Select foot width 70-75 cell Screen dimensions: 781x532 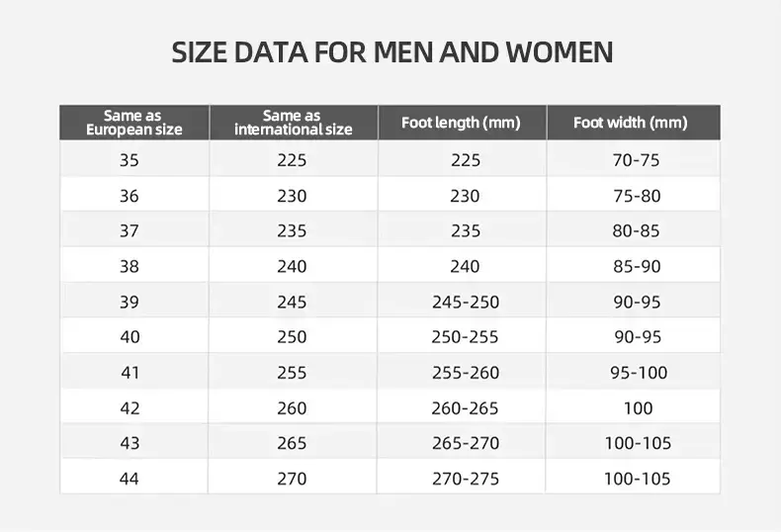coord(633,159)
